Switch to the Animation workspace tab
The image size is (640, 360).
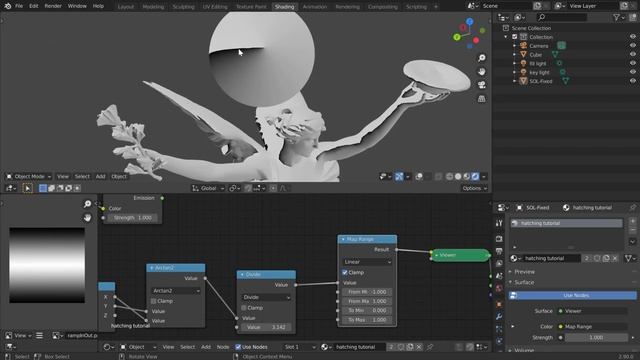[314, 7]
